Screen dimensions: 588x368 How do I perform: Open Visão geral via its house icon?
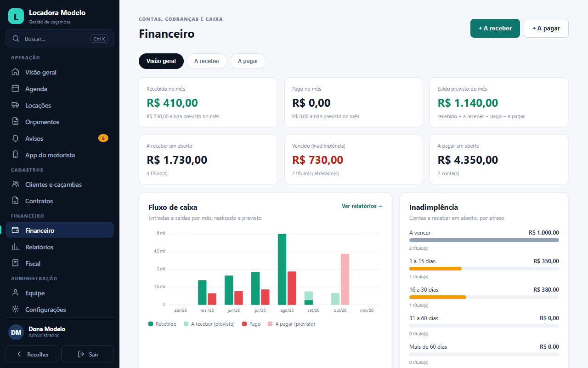[x=16, y=72]
